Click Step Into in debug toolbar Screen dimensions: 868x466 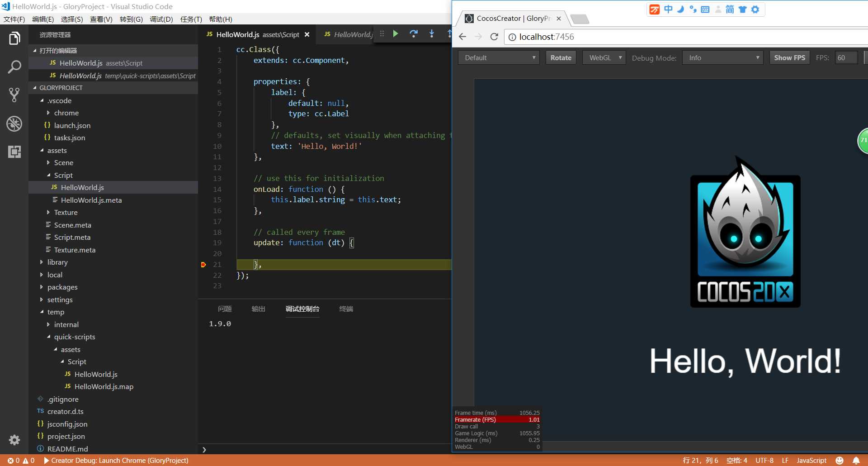pyautogui.click(x=432, y=33)
